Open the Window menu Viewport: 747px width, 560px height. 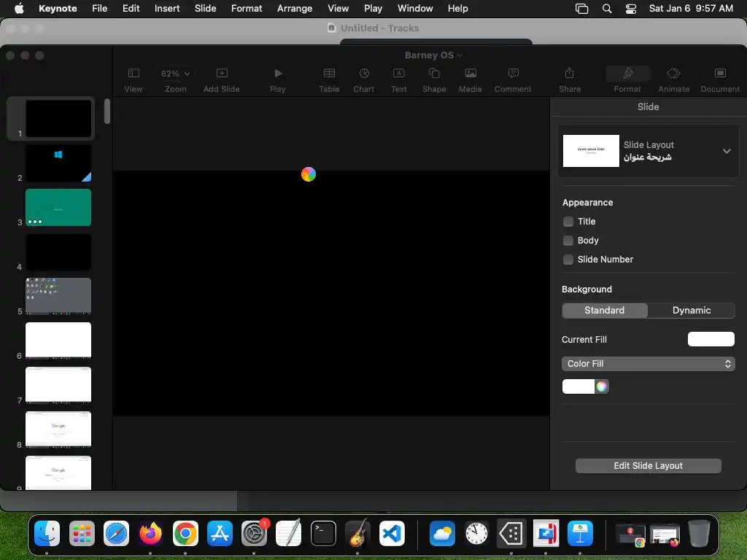tap(415, 9)
